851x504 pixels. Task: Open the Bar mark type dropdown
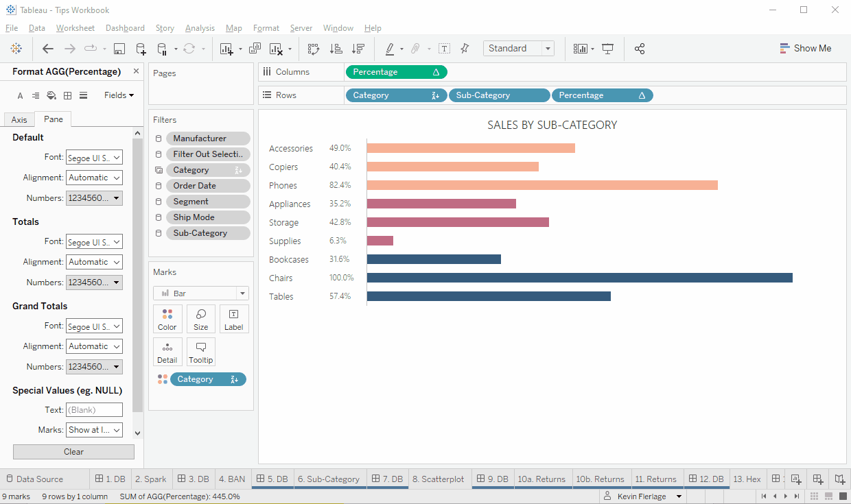tap(201, 293)
